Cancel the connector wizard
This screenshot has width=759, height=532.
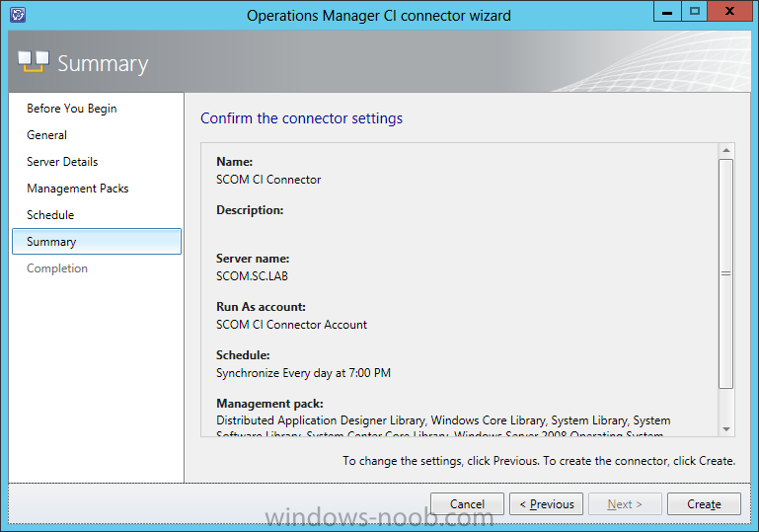467,504
